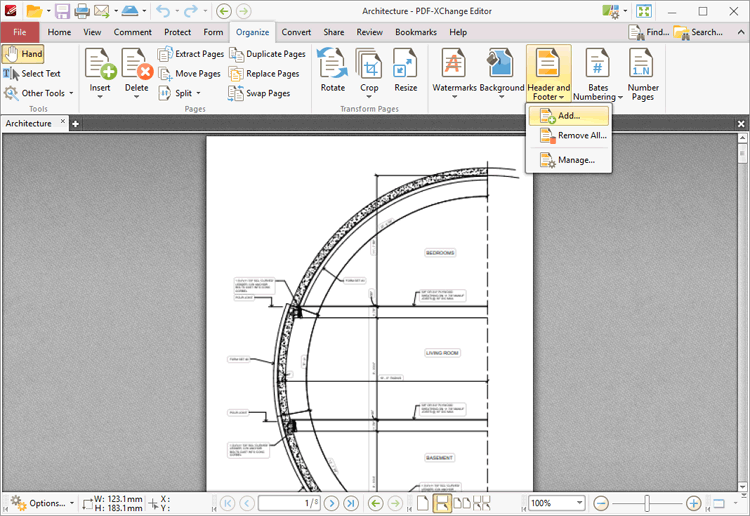The image size is (750, 516).
Task: Switch to the Comment tab
Action: pyautogui.click(x=132, y=32)
